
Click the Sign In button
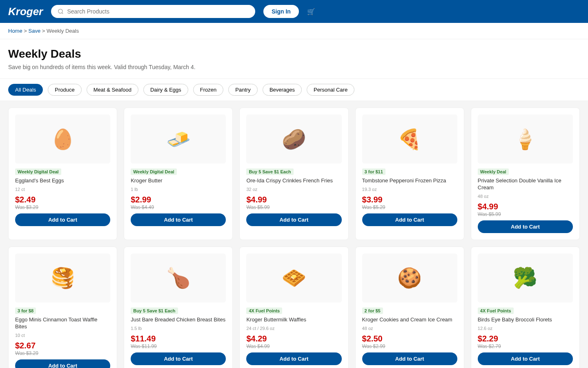tap(281, 11)
